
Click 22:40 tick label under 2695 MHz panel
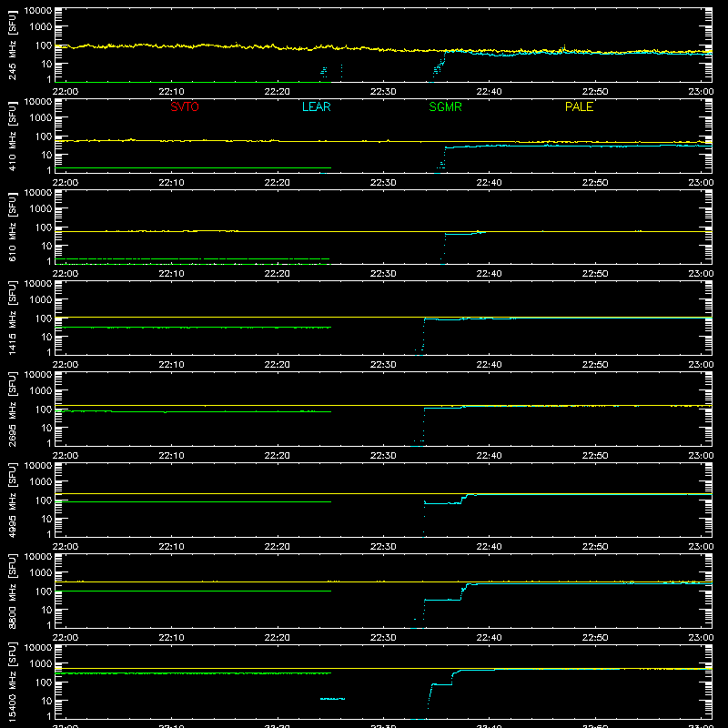coord(489,456)
